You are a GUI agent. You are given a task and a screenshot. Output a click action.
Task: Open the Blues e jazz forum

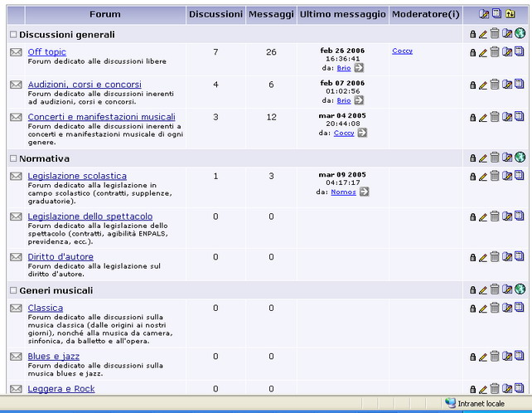[x=54, y=357]
